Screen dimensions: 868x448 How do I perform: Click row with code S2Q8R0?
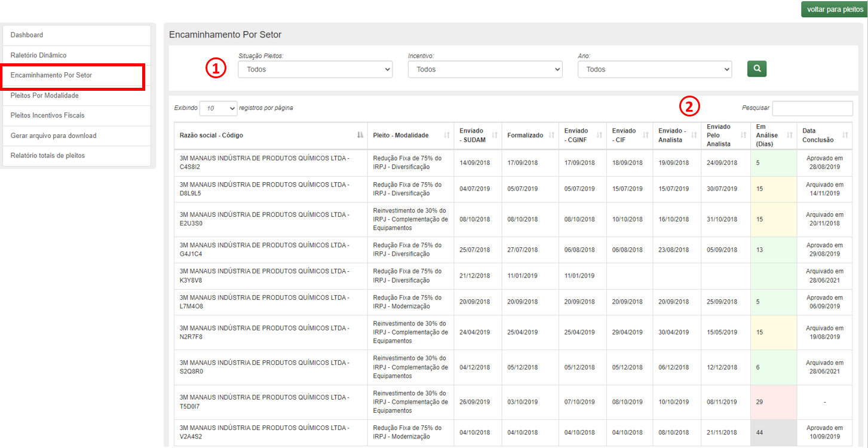[x=513, y=367]
